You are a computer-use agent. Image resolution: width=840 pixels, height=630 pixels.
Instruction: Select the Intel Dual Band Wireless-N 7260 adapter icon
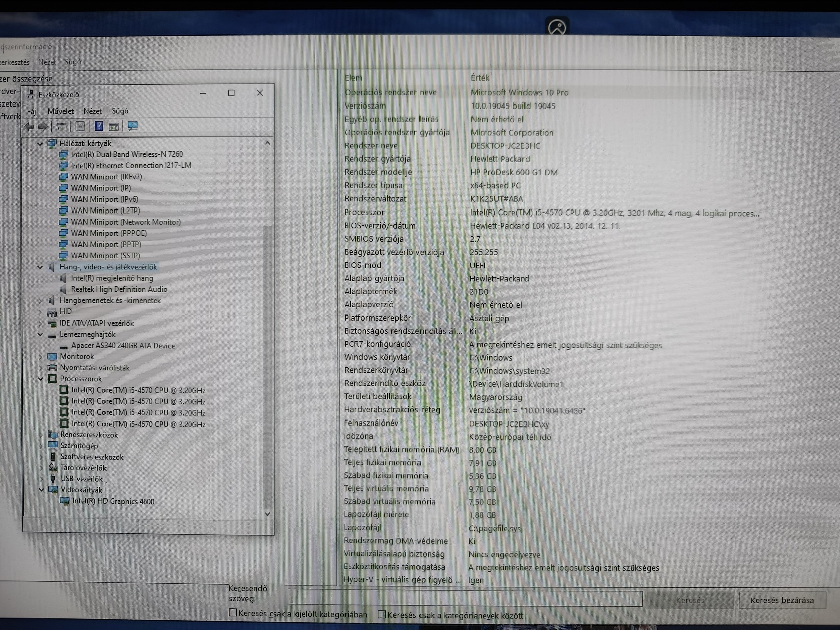tap(64, 154)
